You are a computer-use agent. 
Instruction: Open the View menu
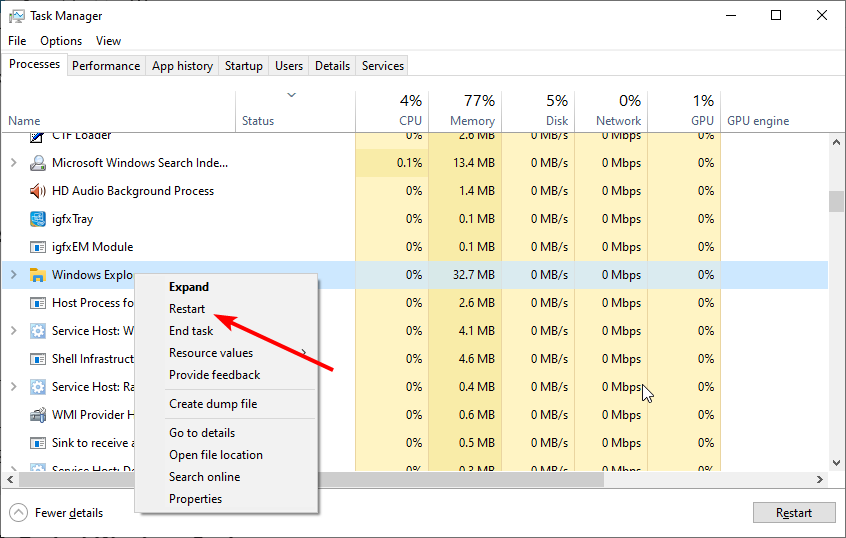(x=108, y=41)
